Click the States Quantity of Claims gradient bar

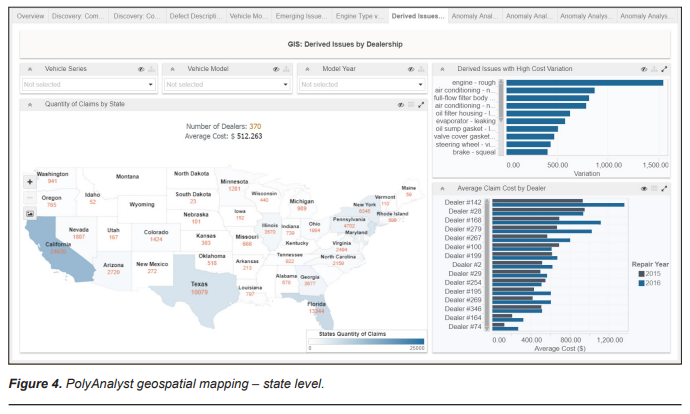click(x=366, y=341)
